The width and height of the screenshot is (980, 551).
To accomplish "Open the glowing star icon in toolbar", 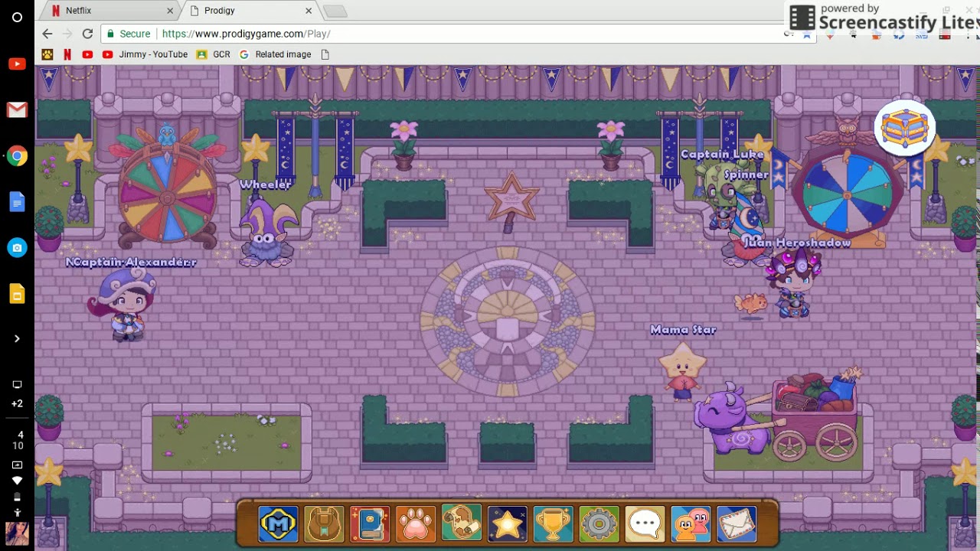I will point(508,524).
